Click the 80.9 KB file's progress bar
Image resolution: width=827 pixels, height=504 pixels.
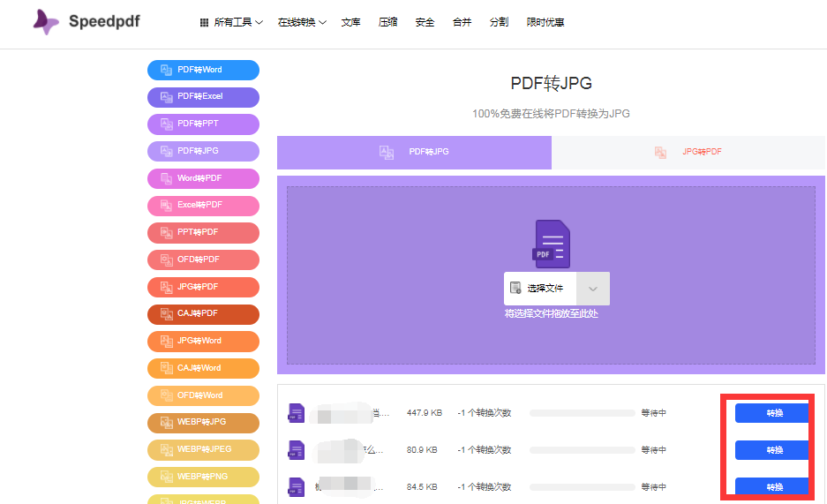pyautogui.click(x=583, y=449)
